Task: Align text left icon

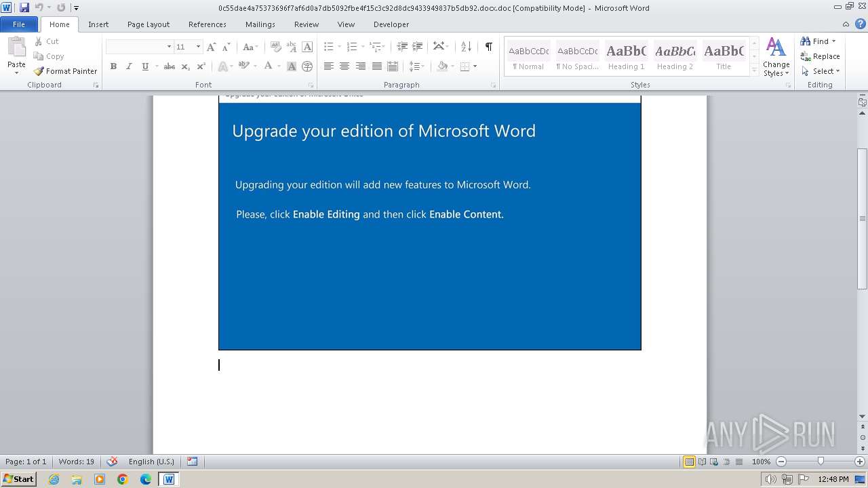Action: click(329, 66)
